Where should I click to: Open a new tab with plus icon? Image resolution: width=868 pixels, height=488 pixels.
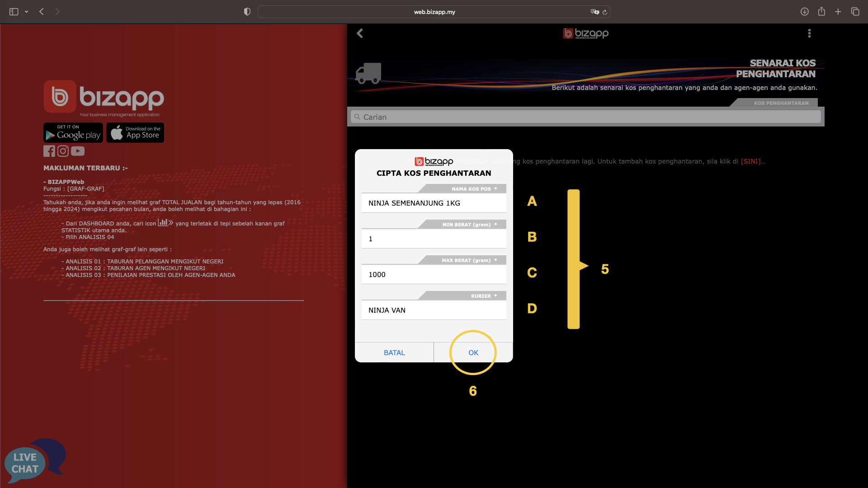point(838,12)
